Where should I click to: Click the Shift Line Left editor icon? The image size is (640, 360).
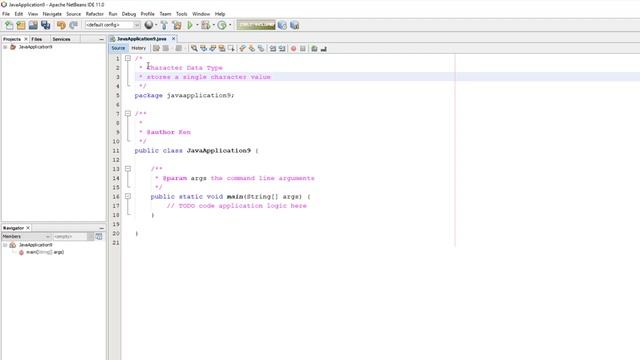click(273, 49)
